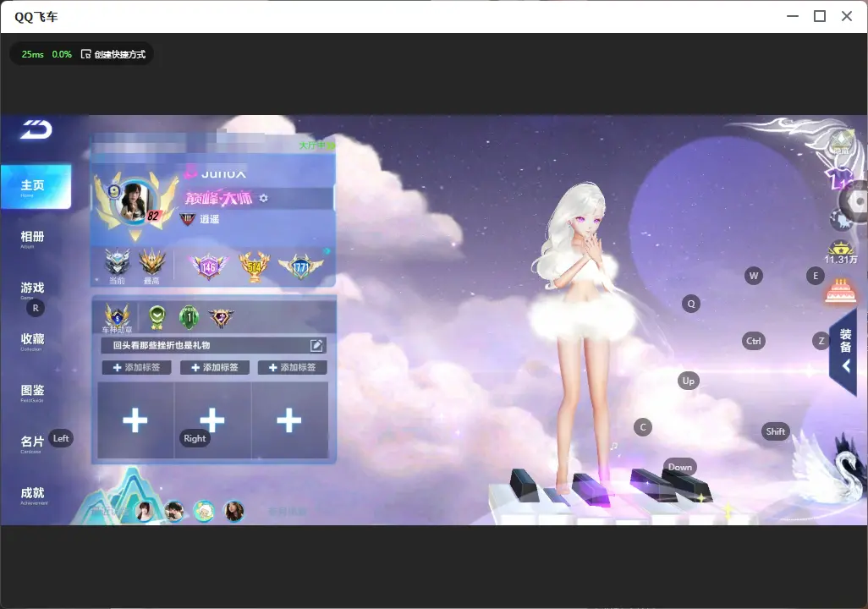Click the Ctrl key overlay
This screenshot has width=868, height=609.
[754, 341]
